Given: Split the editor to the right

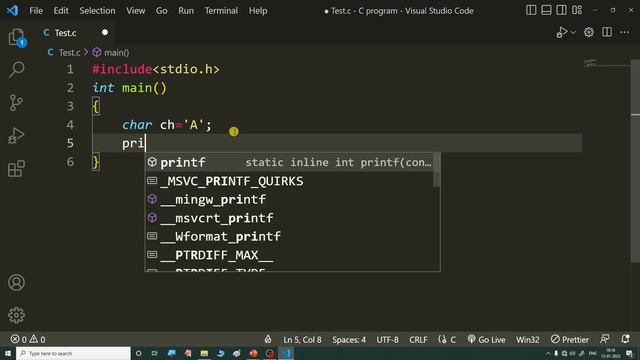Looking at the screenshot, I should coord(607,32).
